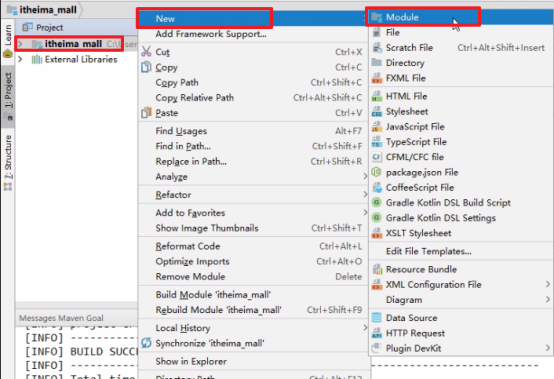Click the Module folder icon in submenu
This screenshot has width=554, height=379.
point(377,17)
